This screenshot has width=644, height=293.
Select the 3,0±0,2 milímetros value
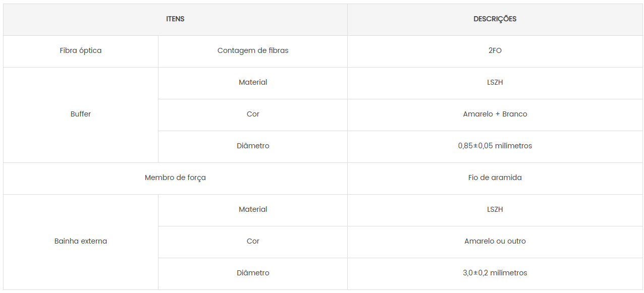[x=495, y=273]
